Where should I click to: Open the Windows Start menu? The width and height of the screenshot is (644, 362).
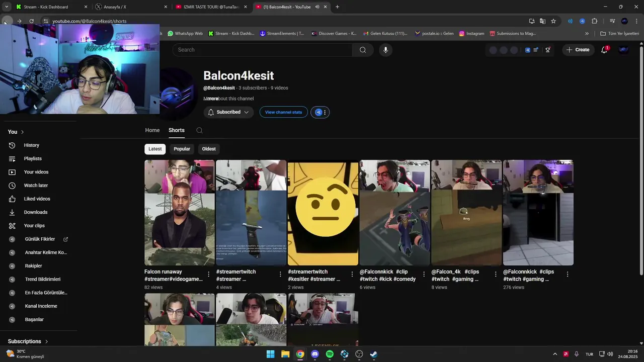click(x=270, y=354)
